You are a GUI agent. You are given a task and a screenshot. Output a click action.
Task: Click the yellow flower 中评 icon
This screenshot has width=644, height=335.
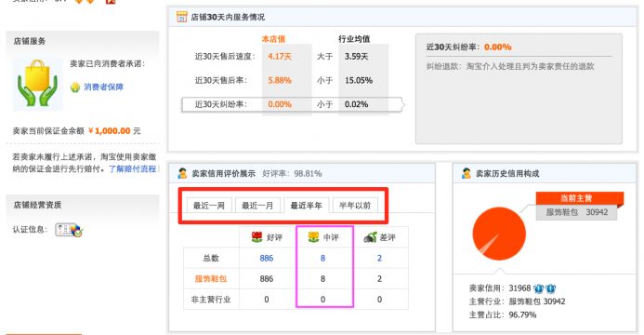point(314,237)
